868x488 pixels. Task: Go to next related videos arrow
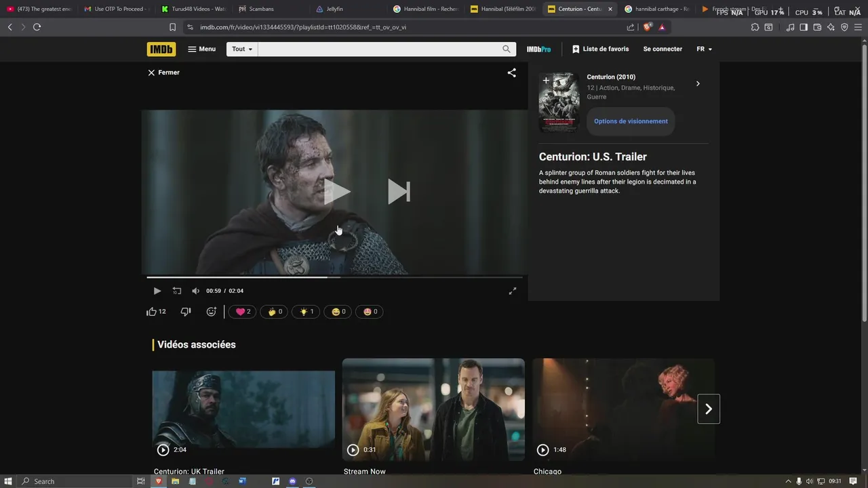(x=709, y=409)
